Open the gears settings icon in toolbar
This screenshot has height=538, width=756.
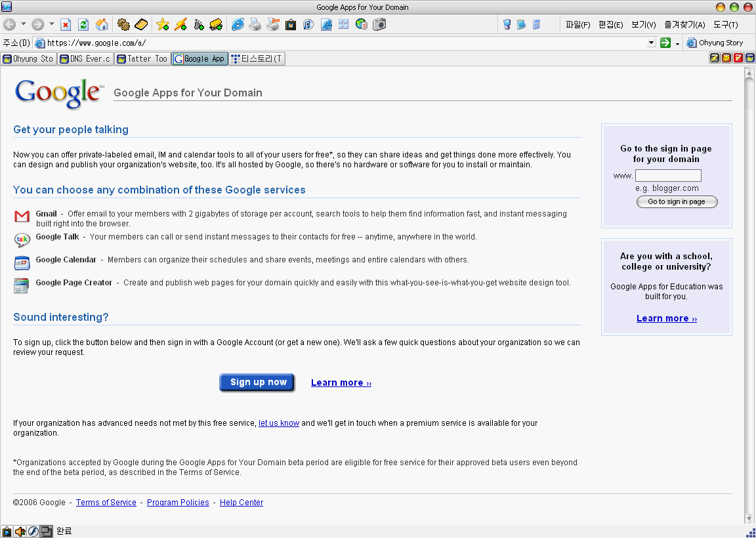tap(123, 24)
